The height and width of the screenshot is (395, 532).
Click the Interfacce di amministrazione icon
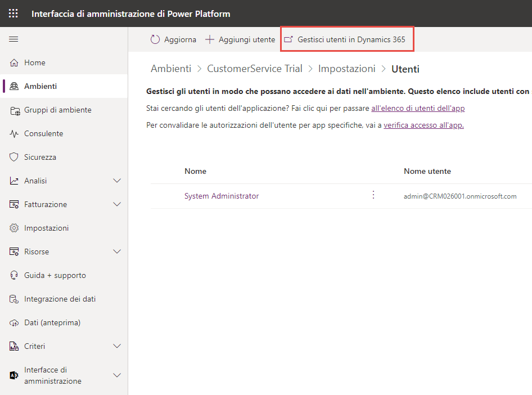tap(14, 375)
